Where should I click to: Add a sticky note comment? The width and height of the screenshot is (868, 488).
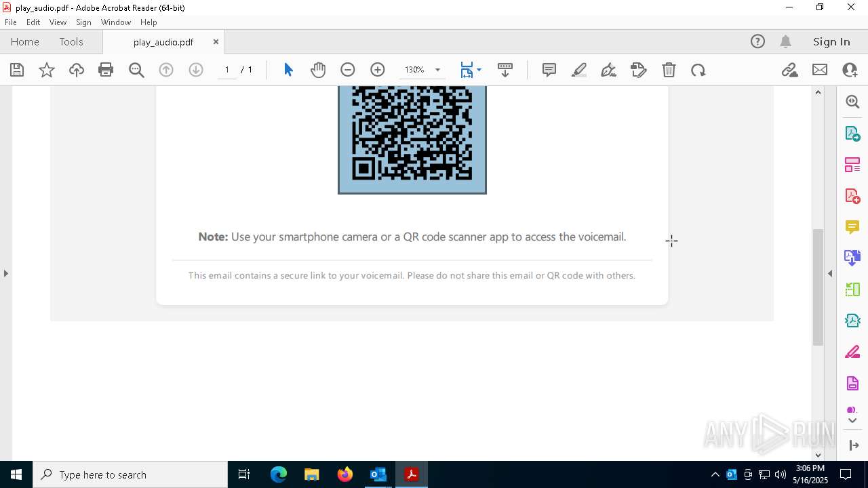[549, 70]
